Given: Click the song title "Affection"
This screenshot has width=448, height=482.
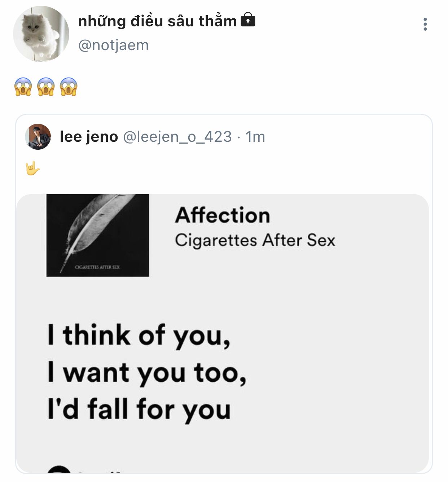Looking at the screenshot, I should (223, 215).
